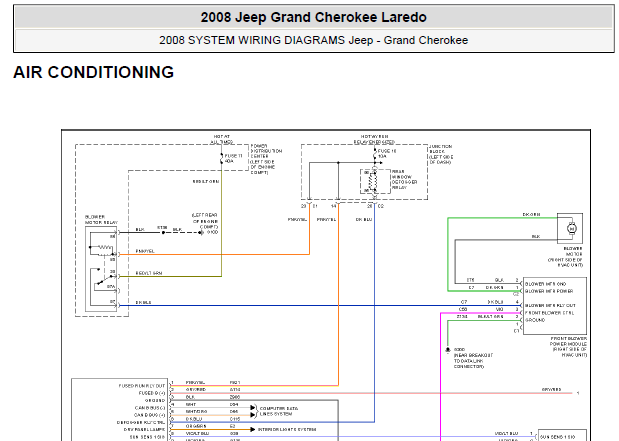Click the 'FUSED B (+)' pin label
This screenshot has height=441, width=619.
[152, 393]
